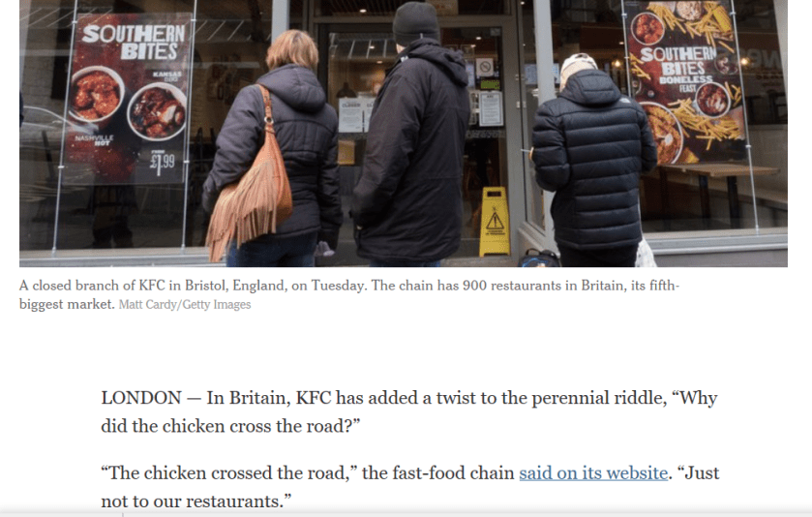Click the yellow wet floor caution sign
812x517 pixels.
coord(494,221)
